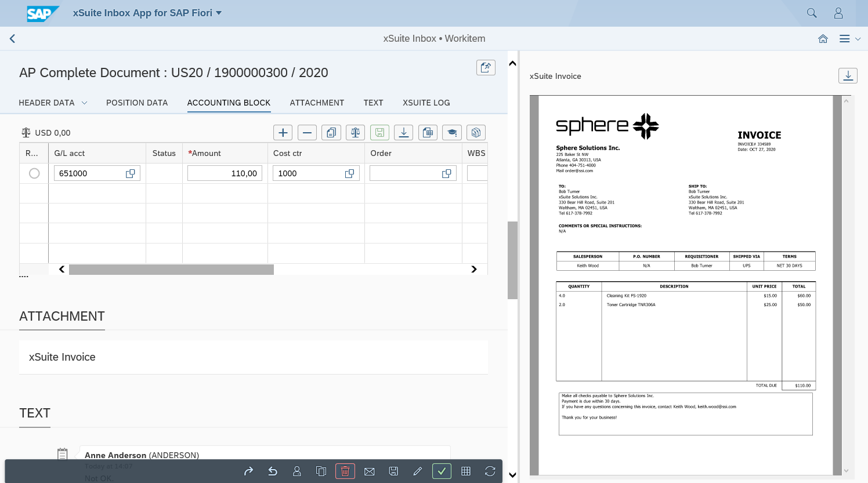868x483 pixels.
Task: Click the table's horizontal scrollbar
Action: pyautogui.click(x=171, y=270)
